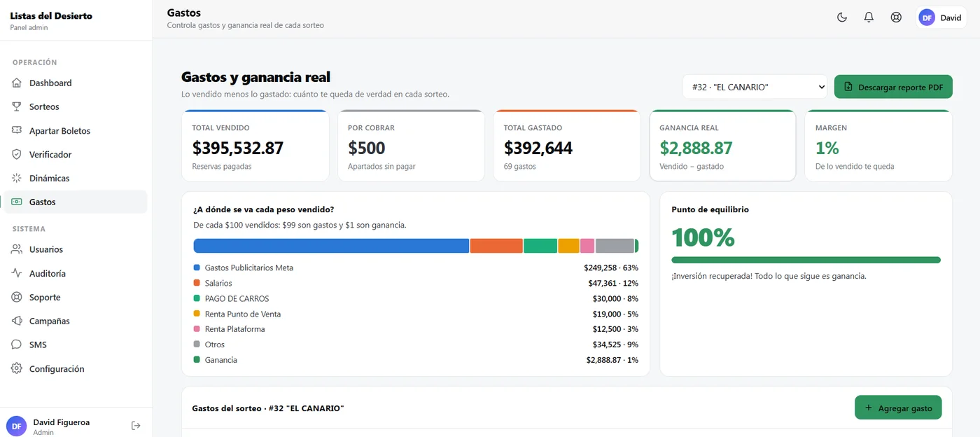Image resolution: width=980 pixels, height=437 pixels.
Task: Click legend row Salarios
Action: 416,283
